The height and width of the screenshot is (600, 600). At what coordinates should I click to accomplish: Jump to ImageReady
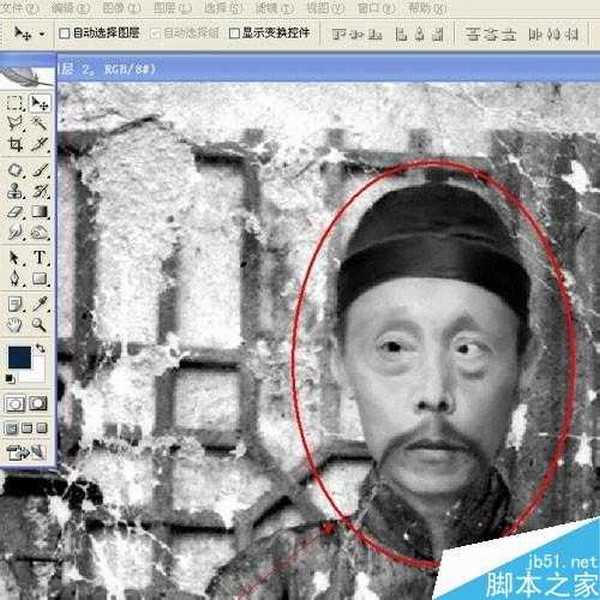coord(27,452)
